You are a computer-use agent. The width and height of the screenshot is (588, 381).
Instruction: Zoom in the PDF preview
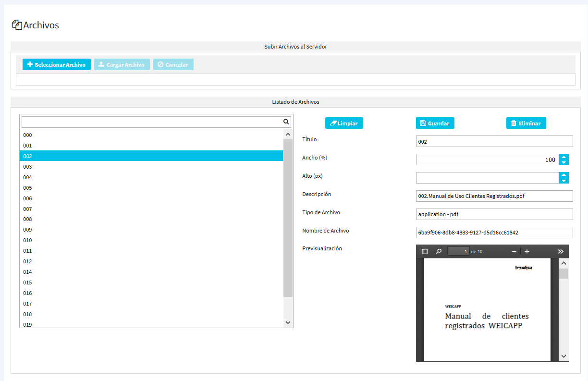[527, 251]
